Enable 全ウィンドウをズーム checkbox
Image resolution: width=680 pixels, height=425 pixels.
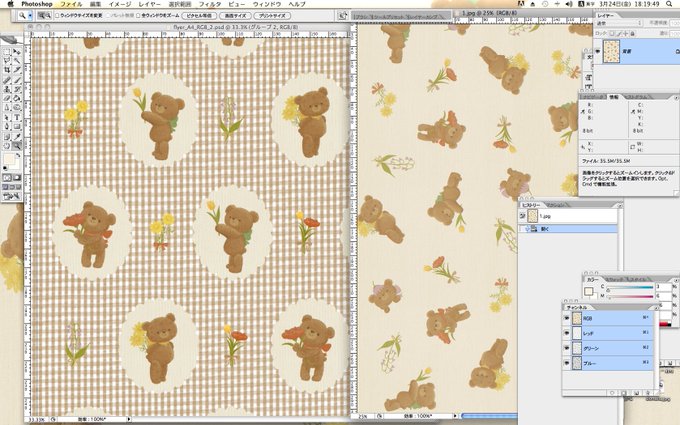pyautogui.click(x=138, y=16)
